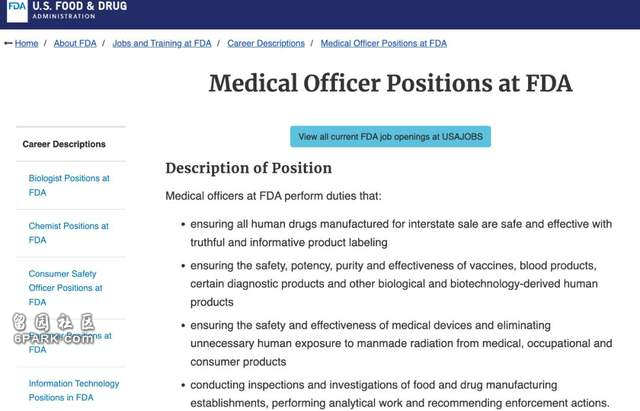This screenshot has height=411, width=640.
Task: Go to About FDA breadcrumb
Action: click(75, 43)
